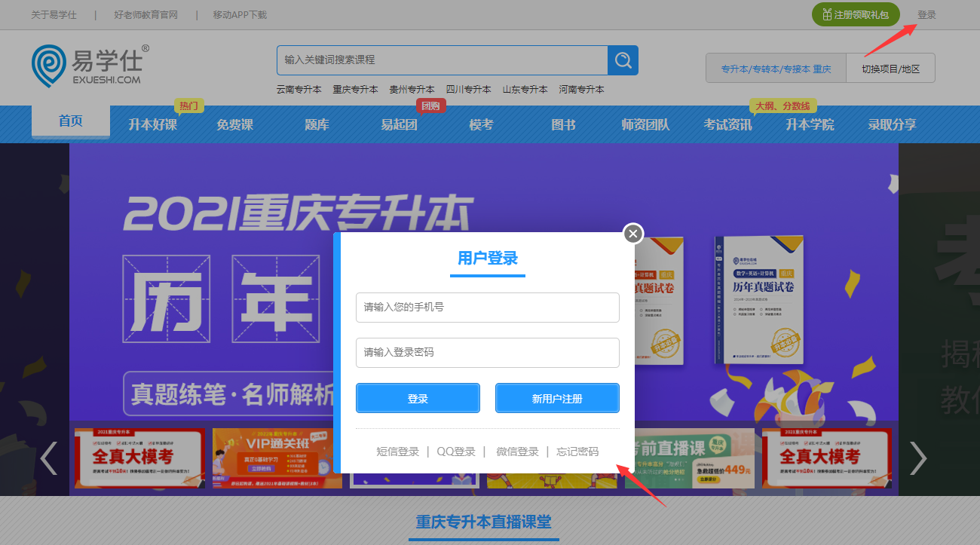Click the course keyword search box
The image size is (980, 545).
pyautogui.click(x=443, y=60)
